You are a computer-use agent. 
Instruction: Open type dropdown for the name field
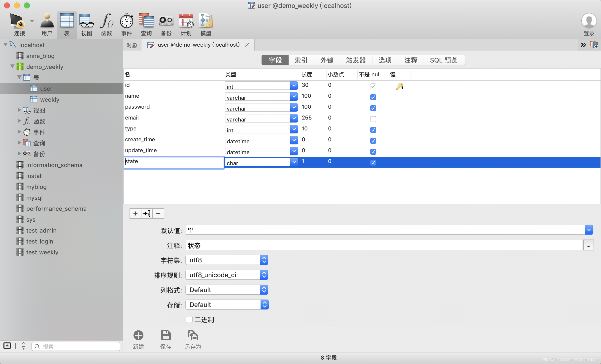(x=294, y=97)
